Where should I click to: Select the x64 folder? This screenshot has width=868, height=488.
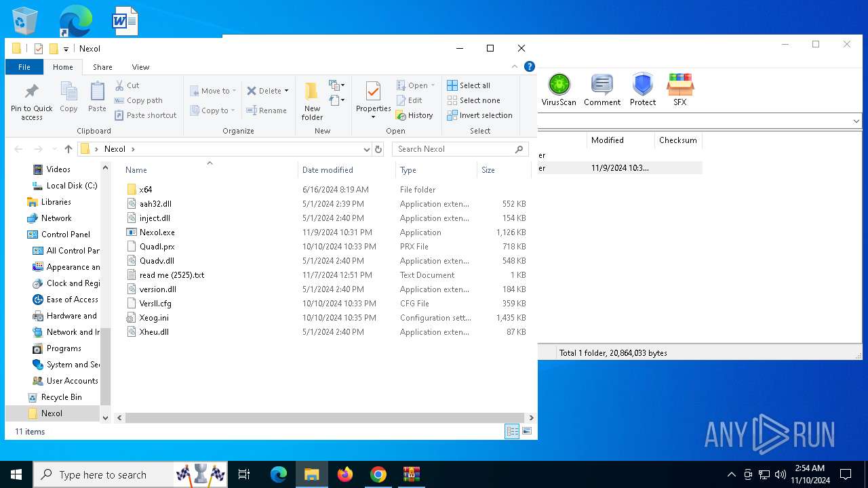click(x=145, y=190)
